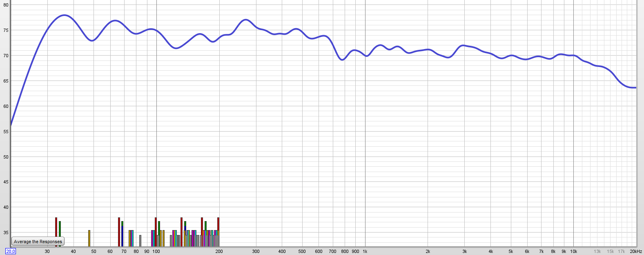Screen dimensions: 644x255
Task: Click the 300 frequency axis label
Action: (x=256, y=251)
